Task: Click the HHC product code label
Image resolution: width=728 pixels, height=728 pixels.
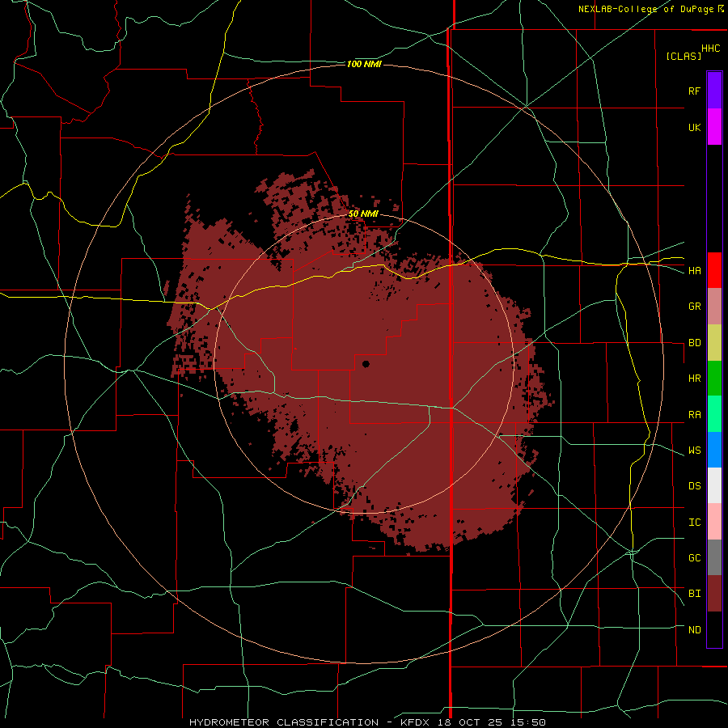Action: coord(710,49)
